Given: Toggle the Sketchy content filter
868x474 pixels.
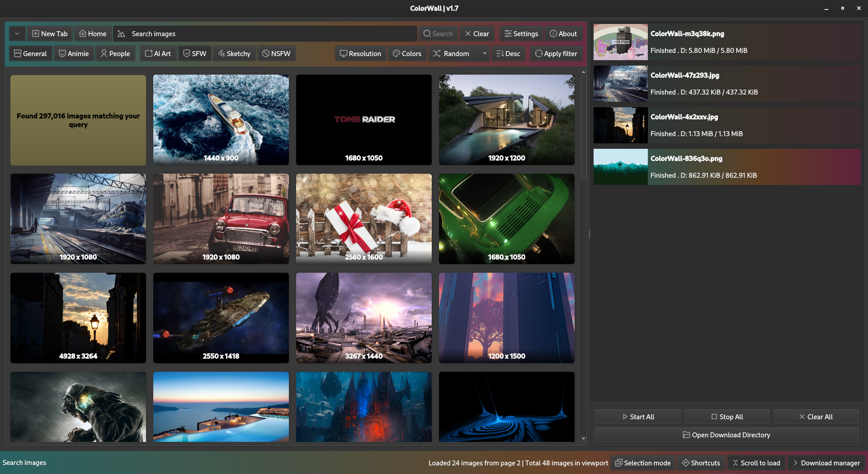Looking at the screenshot, I should [234, 53].
